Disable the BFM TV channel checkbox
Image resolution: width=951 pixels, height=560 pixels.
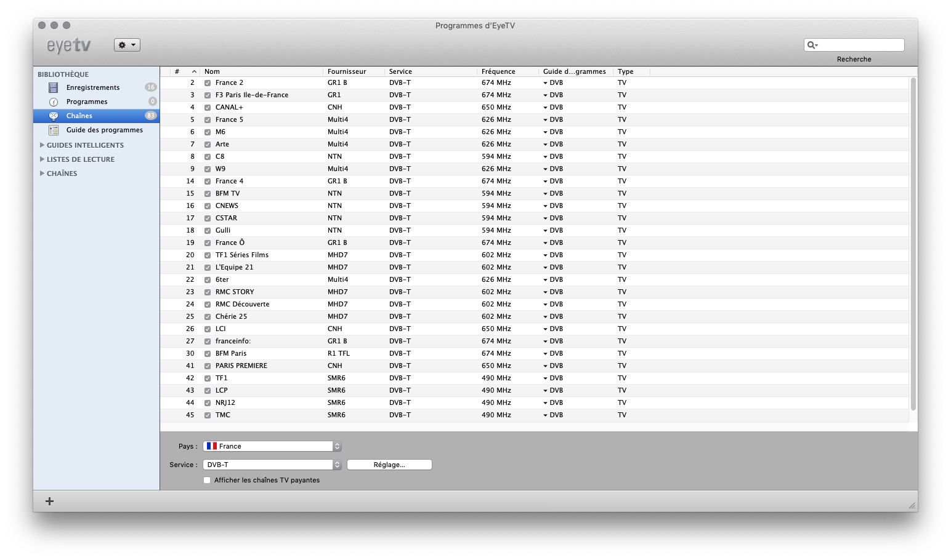[208, 194]
